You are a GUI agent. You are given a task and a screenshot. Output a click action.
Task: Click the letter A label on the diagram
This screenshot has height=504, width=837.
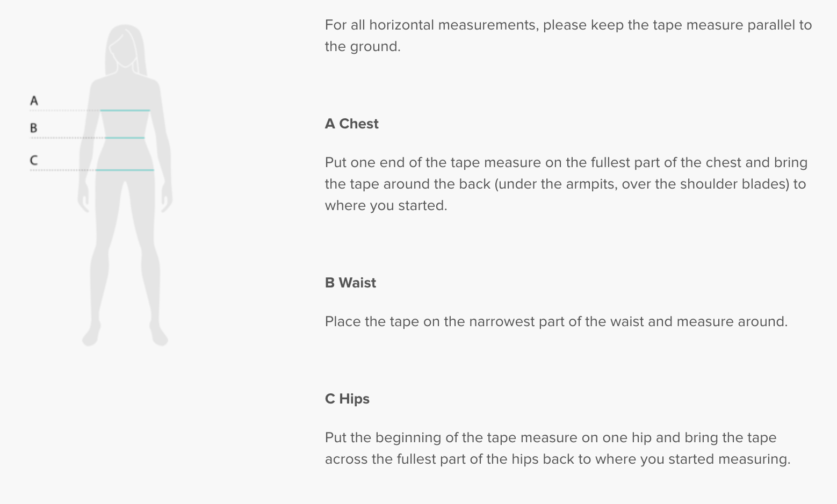34,100
